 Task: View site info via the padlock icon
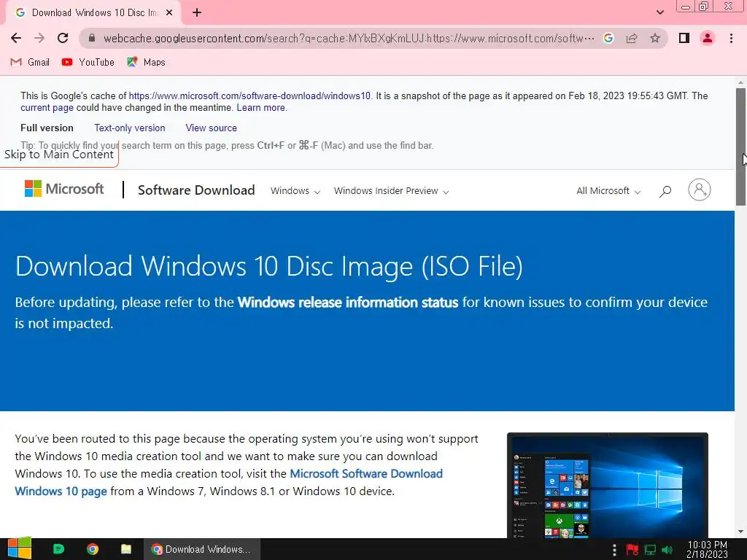[92, 38]
